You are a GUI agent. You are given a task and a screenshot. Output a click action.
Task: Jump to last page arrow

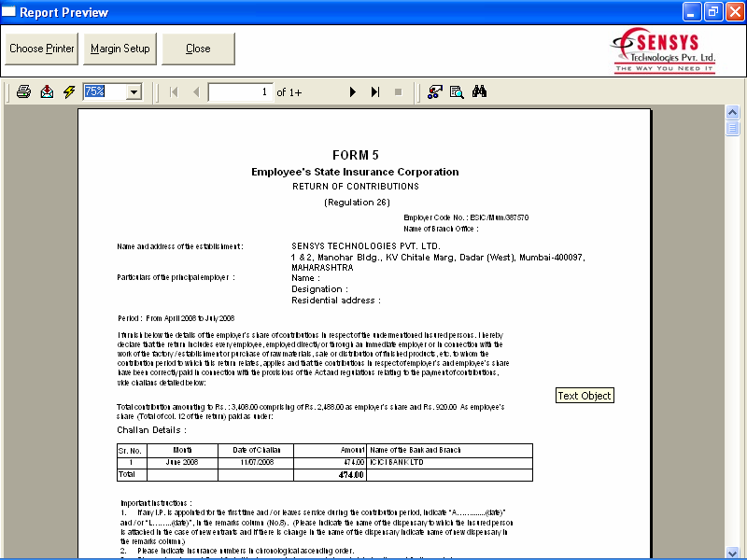click(x=375, y=91)
